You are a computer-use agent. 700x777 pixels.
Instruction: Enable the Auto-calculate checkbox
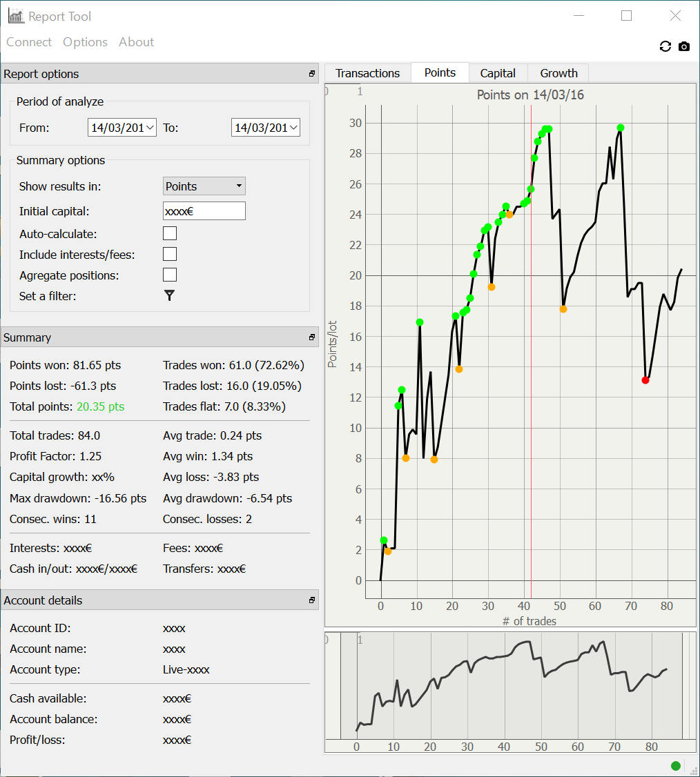pos(170,233)
